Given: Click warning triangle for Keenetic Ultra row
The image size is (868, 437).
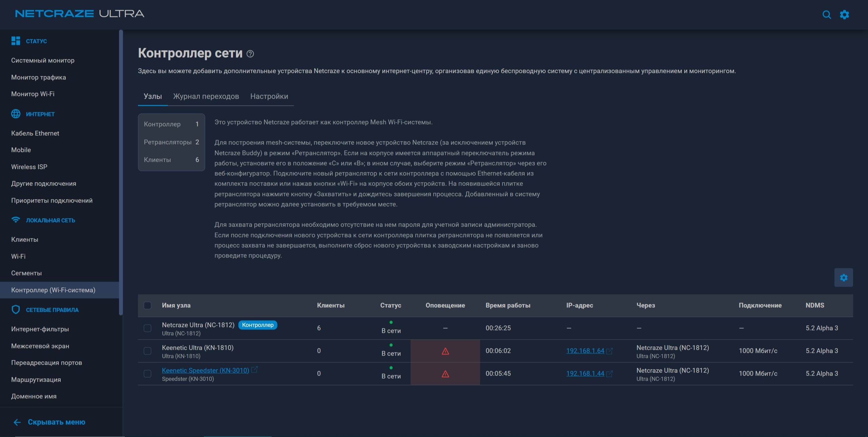Looking at the screenshot, I should click(445, 351).
